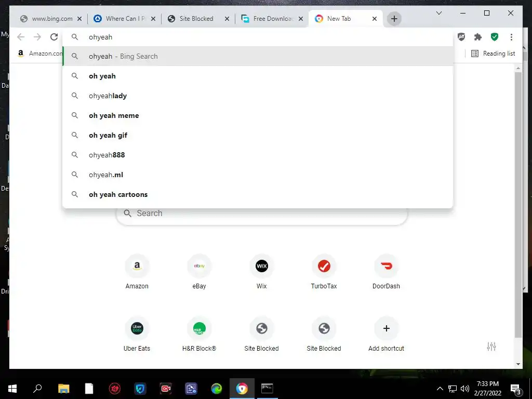
Task: Open the TurboTax shortcut tile
Action: pos(324,272)
